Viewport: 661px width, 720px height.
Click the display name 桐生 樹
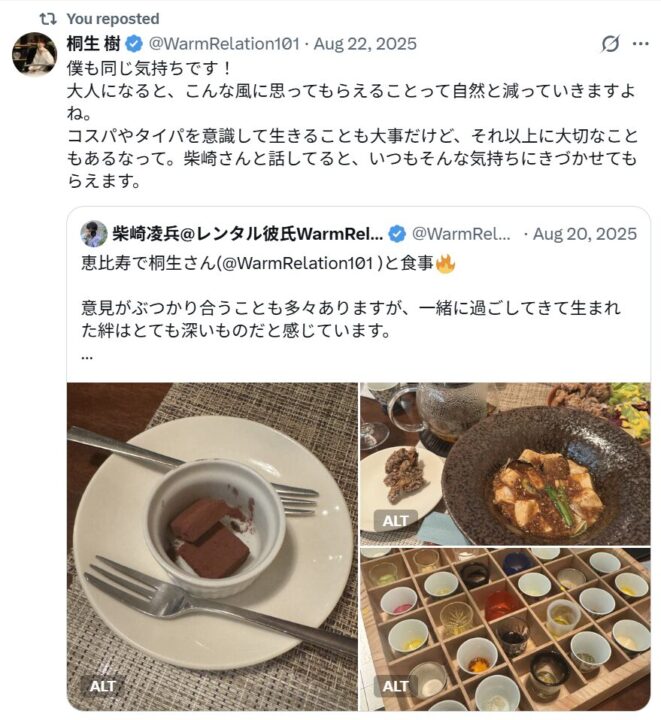click(x=94, y=44)
